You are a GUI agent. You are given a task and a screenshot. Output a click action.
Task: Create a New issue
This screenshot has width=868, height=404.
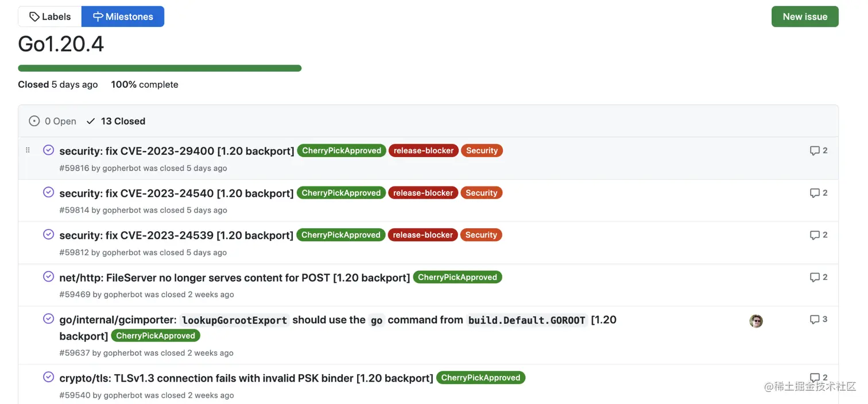click(805, 17)
